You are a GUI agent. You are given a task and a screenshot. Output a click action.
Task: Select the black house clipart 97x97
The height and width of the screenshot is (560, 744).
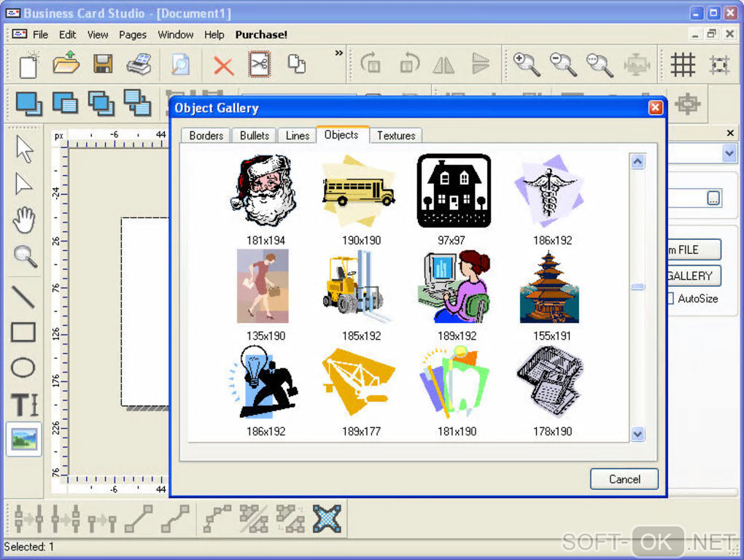[454, 190]
